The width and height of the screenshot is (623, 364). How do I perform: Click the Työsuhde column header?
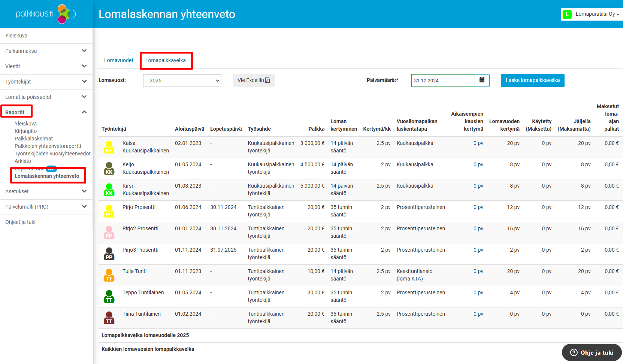tap(259, 129)
